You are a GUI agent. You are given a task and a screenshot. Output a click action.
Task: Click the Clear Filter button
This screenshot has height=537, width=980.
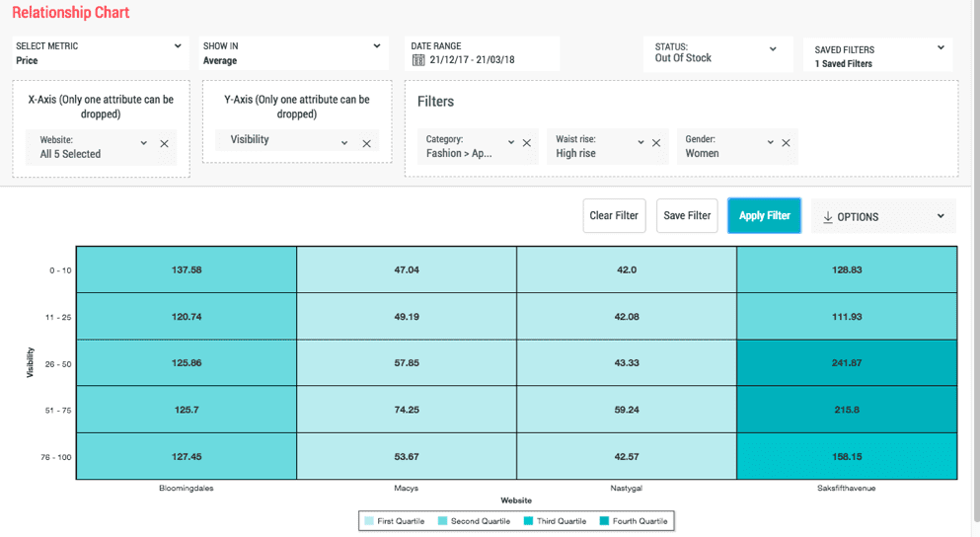point(614,216)
